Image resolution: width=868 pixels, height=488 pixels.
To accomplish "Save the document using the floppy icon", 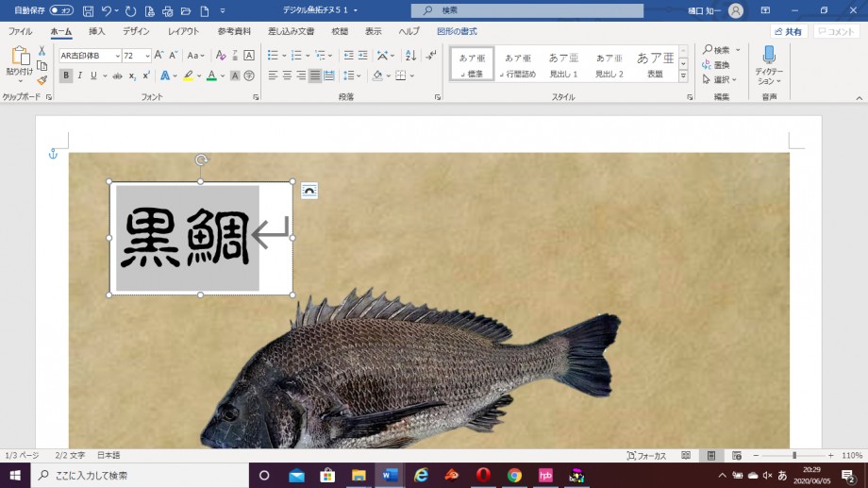I will (88, 10).
